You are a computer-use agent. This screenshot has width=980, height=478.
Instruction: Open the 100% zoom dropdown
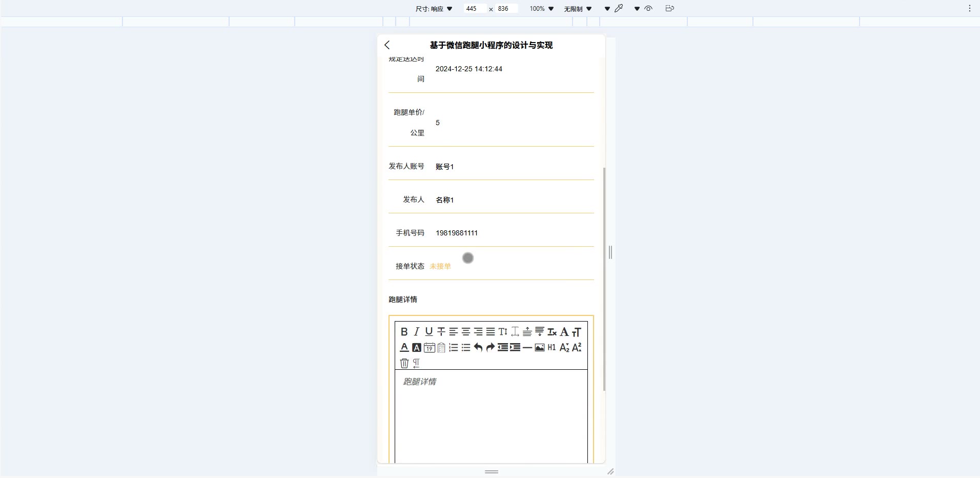click(x=542, y=9)
